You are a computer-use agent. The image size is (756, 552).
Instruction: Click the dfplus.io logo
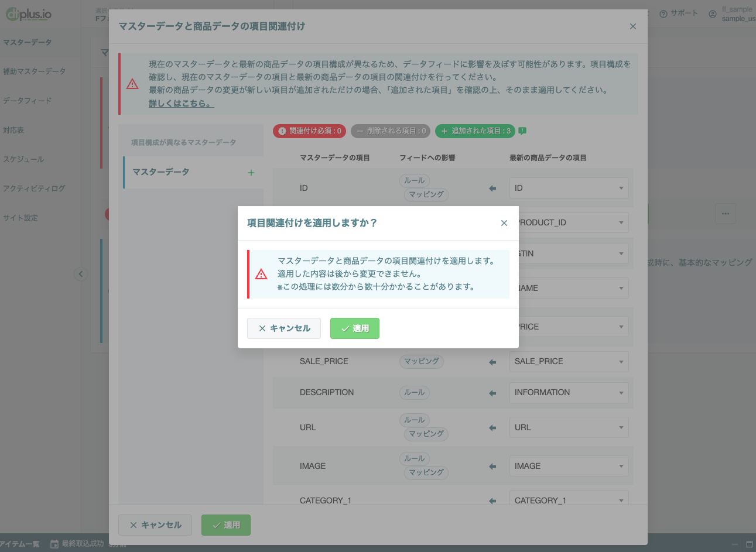29,14
